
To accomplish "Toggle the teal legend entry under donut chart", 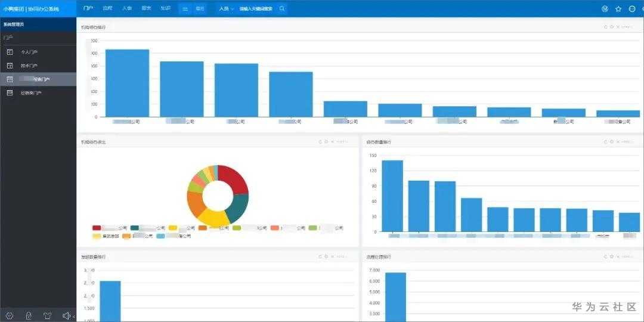I will (x=148, y=228).
